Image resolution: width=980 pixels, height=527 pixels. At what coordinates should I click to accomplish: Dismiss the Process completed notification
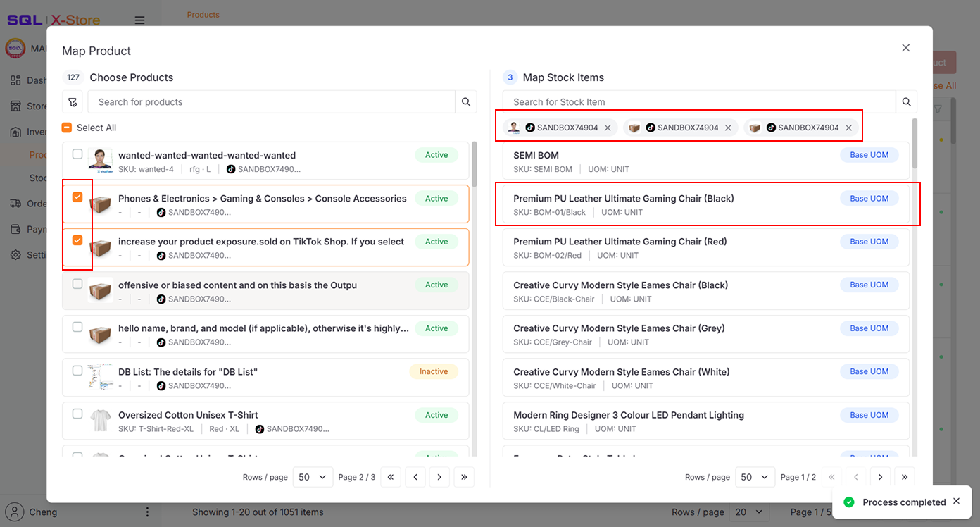coord(956,501)
